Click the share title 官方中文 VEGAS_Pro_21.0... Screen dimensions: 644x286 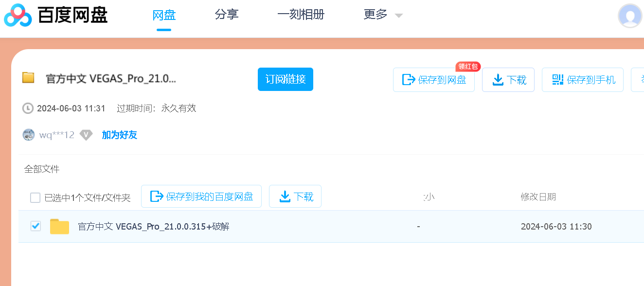coord(111,79)
